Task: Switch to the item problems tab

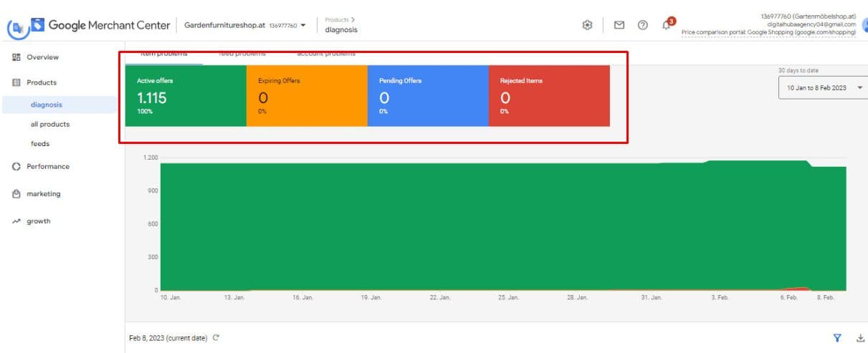Action: tap(163, 54)
